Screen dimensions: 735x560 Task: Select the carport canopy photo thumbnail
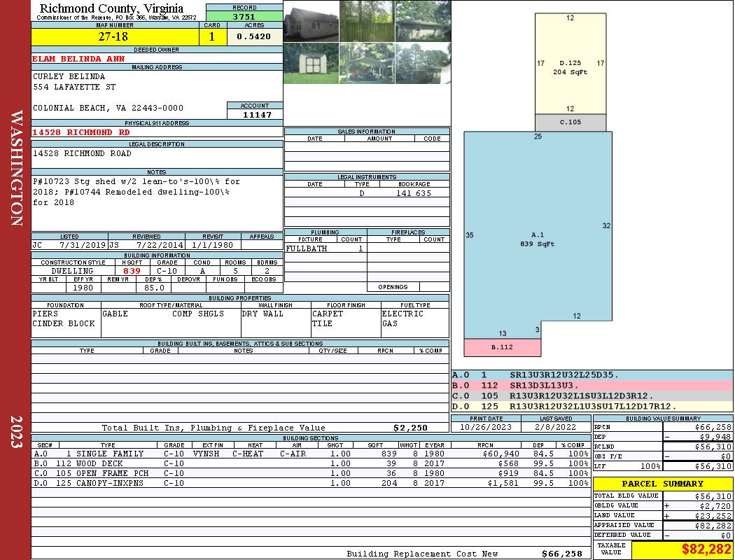[367, 63]
